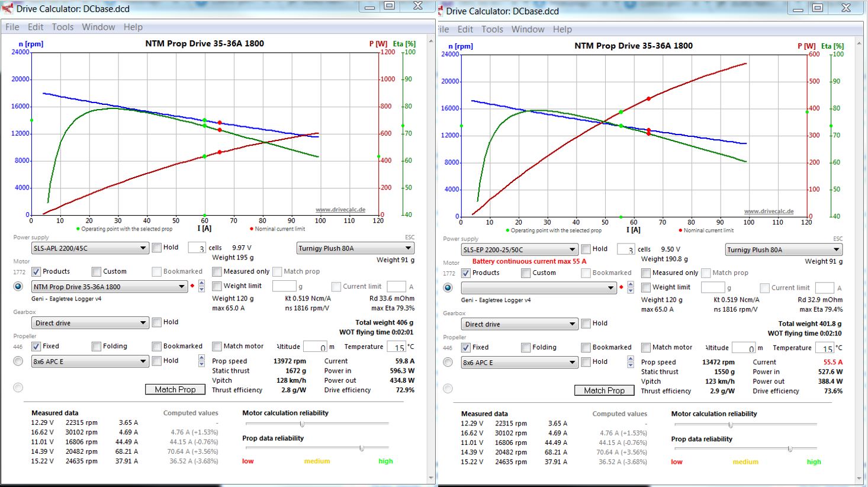This screenshot has height=487, width=868.
Task: Open the Help menu in right window
Action: 562,30
